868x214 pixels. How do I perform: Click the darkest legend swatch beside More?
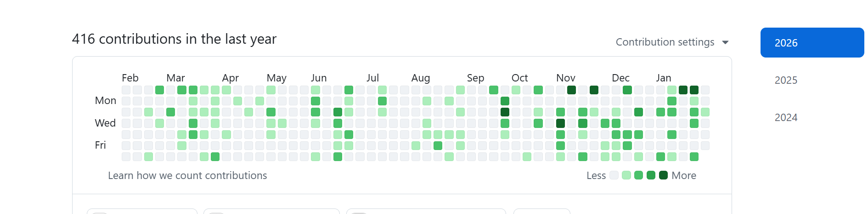663,175
